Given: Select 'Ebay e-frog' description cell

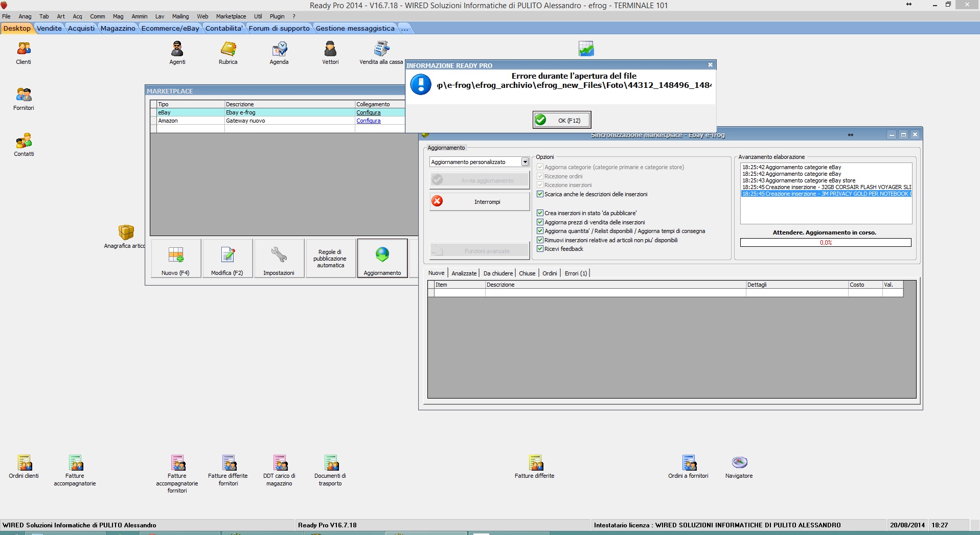Looking at the screenshot, I should [x=290, y=112].
